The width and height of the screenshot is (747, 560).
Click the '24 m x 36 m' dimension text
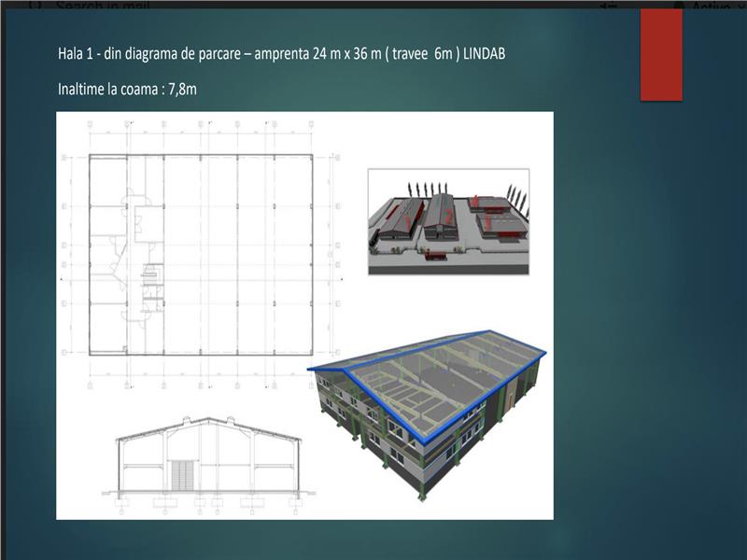(x=337, y=53)
